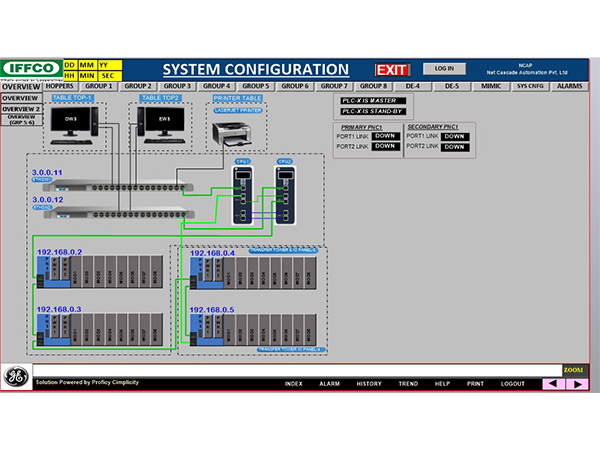Click the yellow ZOOM button
Viewport: 600px width, 450px height.
click(x=573, y=370)
